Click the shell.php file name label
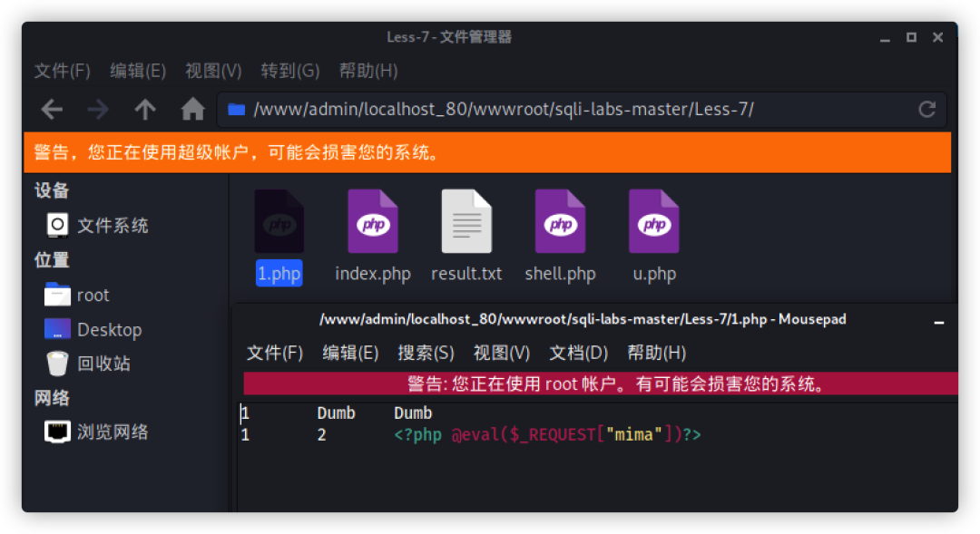The height and width of the screenshot is (534, 980). [x=560, y=274]
